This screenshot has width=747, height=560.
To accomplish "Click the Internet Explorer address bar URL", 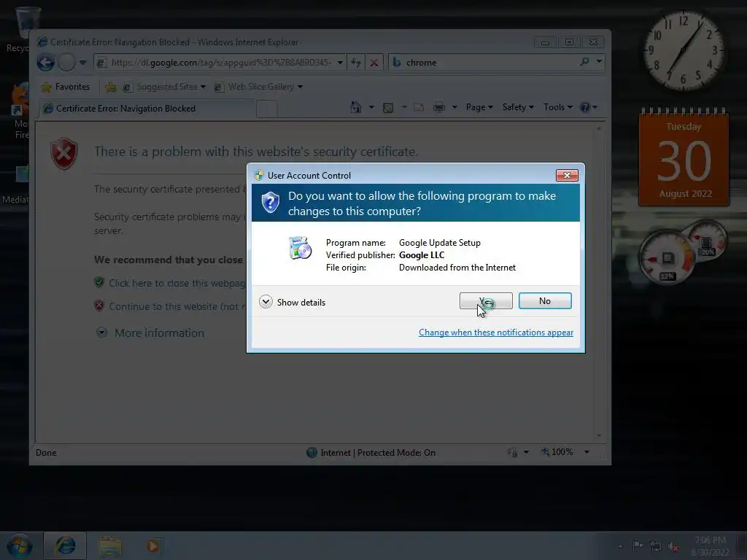I will [x=221, y=63].
